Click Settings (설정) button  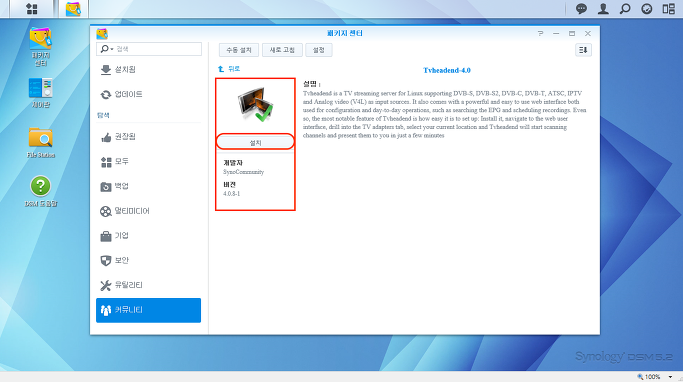[x=319, y=50]
